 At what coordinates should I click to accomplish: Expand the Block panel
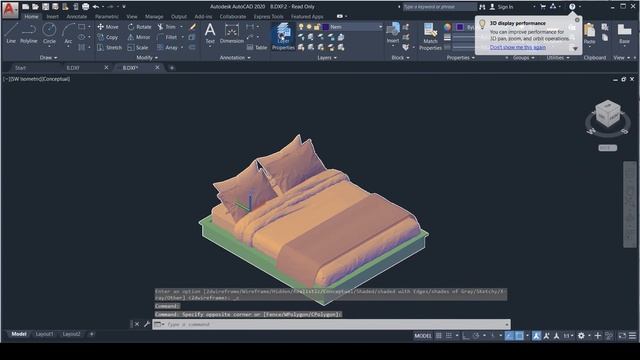[400, 58]
